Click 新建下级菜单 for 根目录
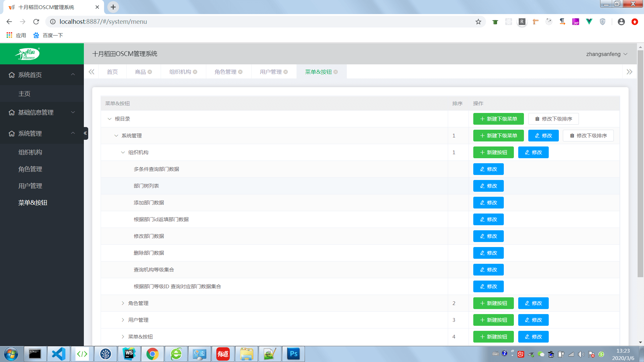This screenshot has width=644, height=362. (x=498, y=119)
